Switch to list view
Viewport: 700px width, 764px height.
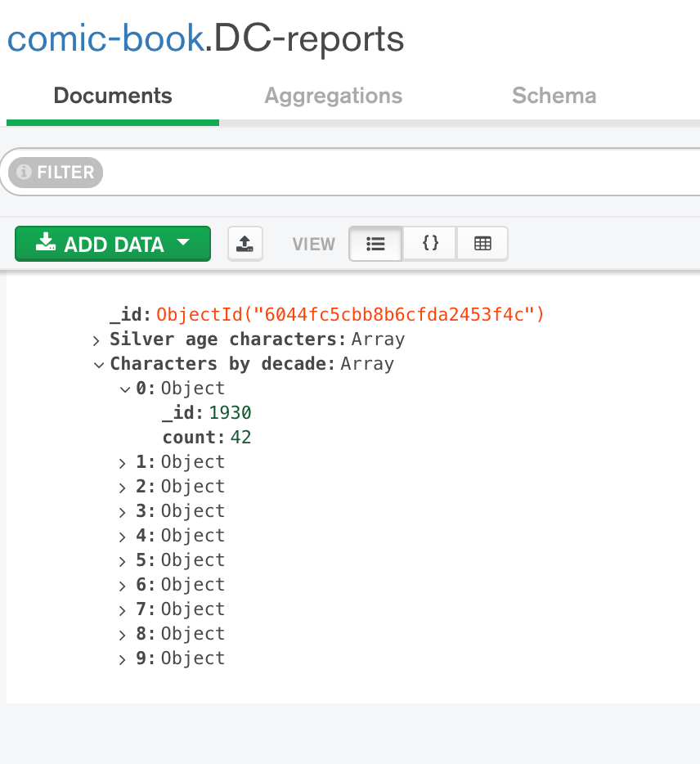pos(375,244)
